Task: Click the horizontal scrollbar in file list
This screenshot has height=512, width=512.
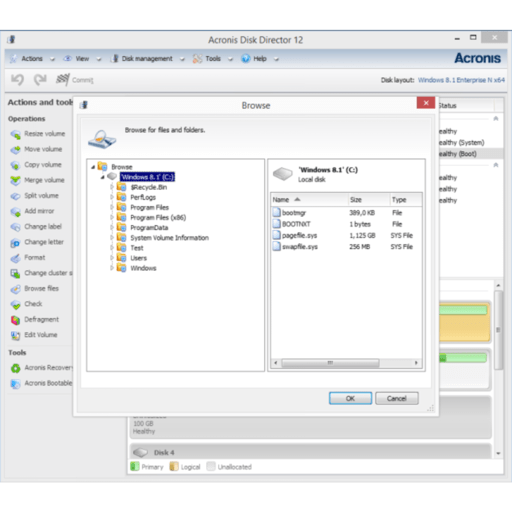Action: 330,363
